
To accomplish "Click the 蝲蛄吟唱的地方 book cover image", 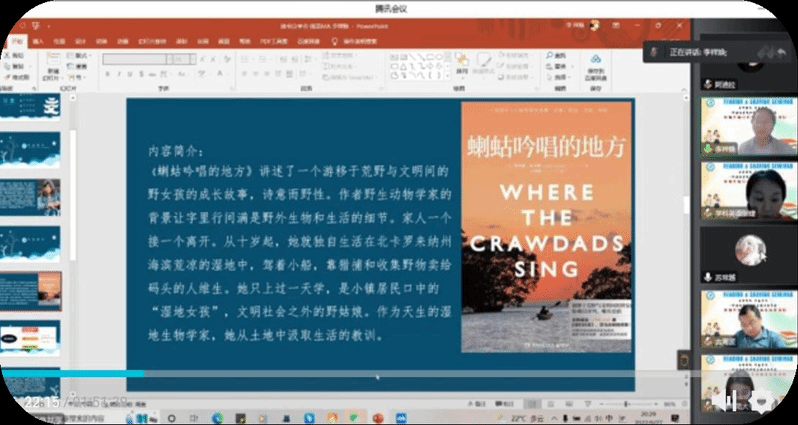I will (x=546, y=226).
